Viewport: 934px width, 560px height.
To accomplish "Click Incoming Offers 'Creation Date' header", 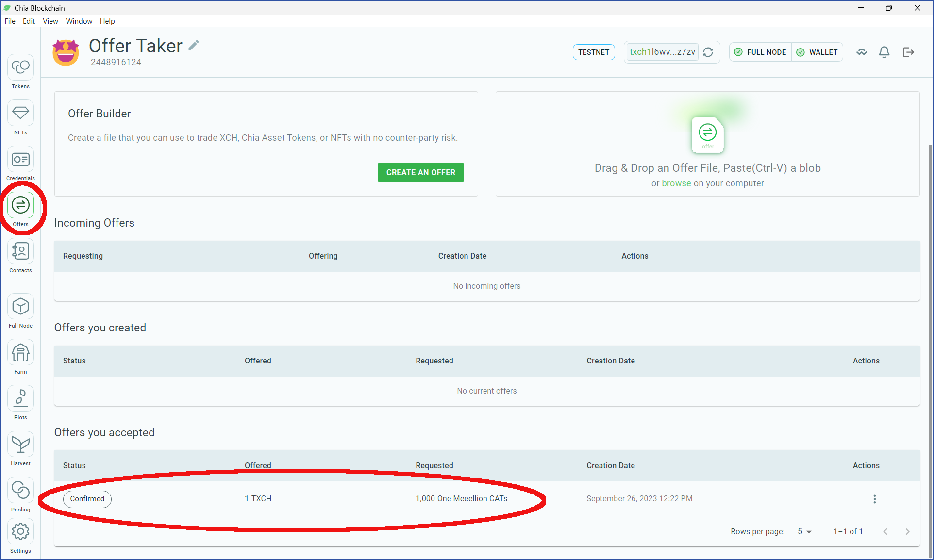I will [462, 256].
